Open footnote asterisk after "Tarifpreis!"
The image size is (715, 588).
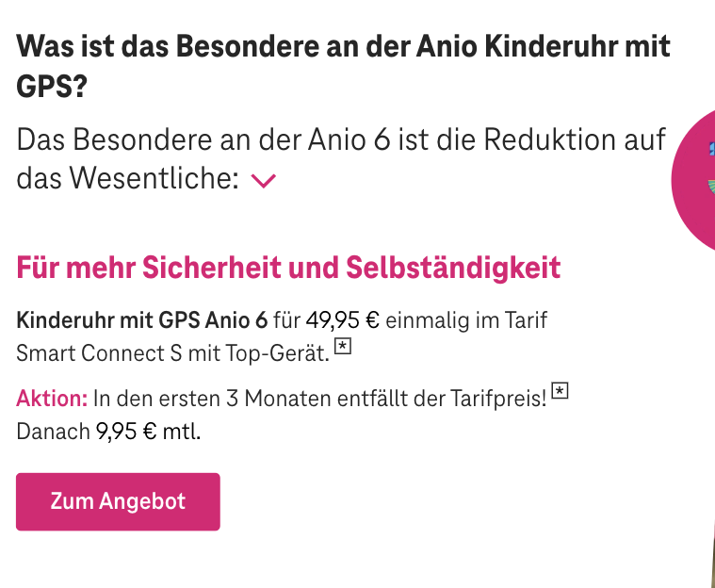click(x=560, y=391)
